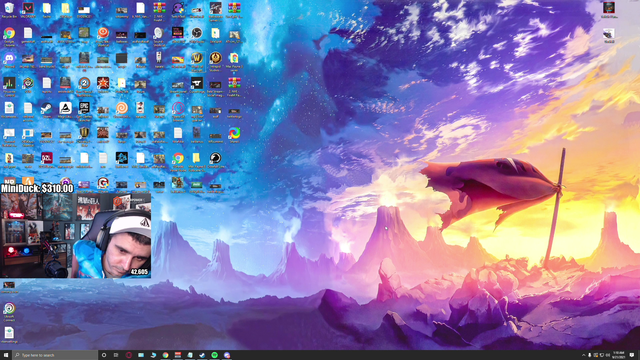This screenshot has width=640, height=360.
Task: Expand hidden system tray icons chevron
Action: coord(583,355)
